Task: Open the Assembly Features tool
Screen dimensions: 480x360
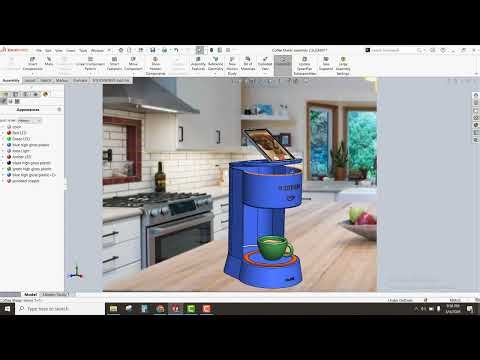Action: point(198,63)
